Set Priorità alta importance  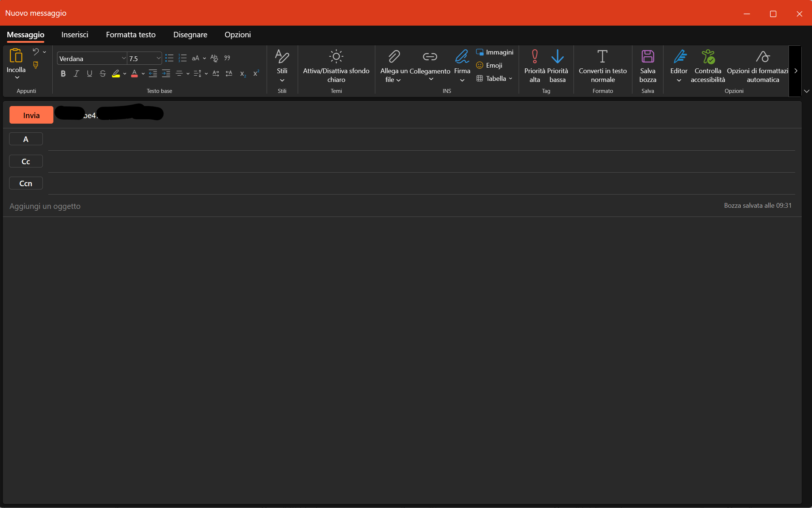534,66
